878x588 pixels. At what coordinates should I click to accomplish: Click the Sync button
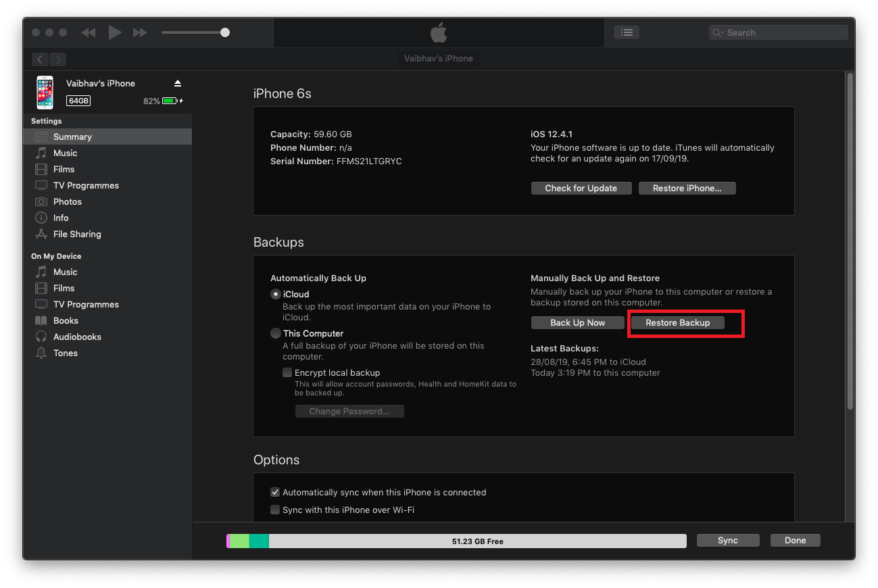click(728, 541)
